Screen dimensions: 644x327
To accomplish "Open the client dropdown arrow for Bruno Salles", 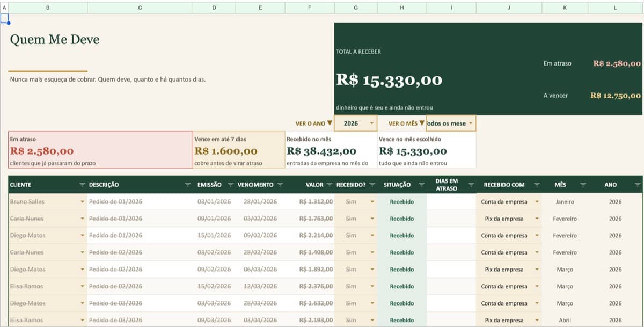I will [82, 202].
